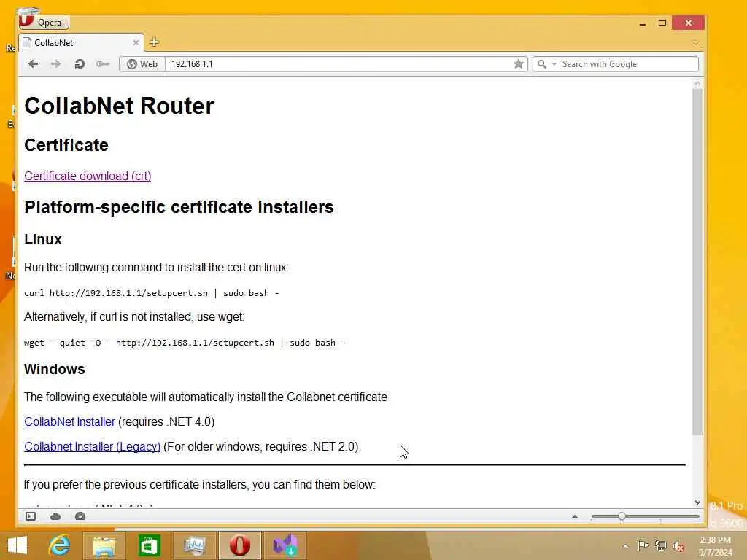Reload the current page
The width and height of the screenshot is (747, 560).
(80, 64)
